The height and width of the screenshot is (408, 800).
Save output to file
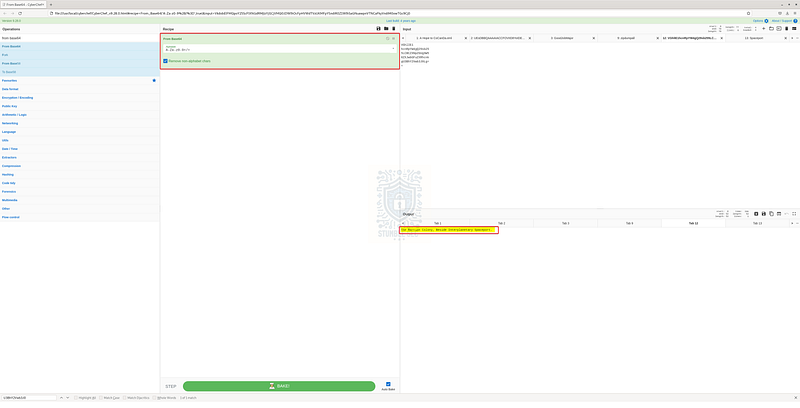764,214
